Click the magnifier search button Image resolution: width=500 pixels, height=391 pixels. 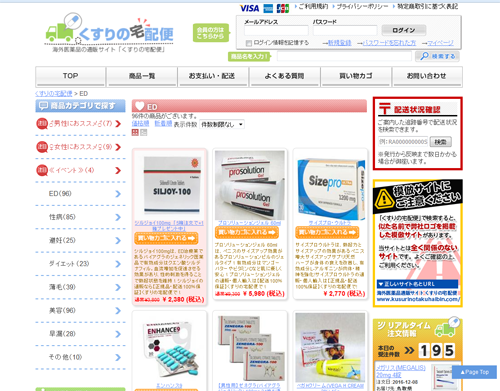(x=437, y=56)
